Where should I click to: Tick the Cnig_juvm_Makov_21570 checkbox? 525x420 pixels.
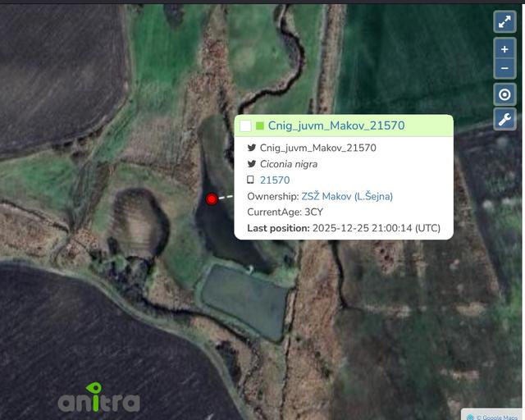coord(245,126)
